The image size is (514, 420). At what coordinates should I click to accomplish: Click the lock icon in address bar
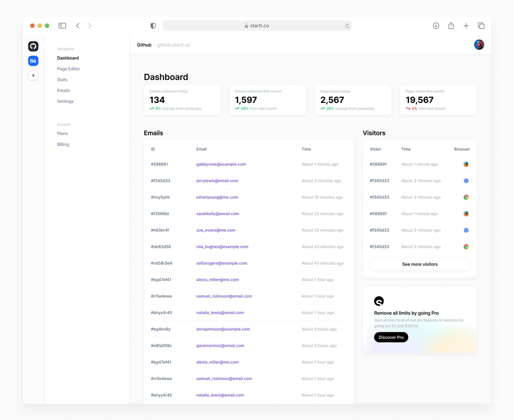coord(246,26)
